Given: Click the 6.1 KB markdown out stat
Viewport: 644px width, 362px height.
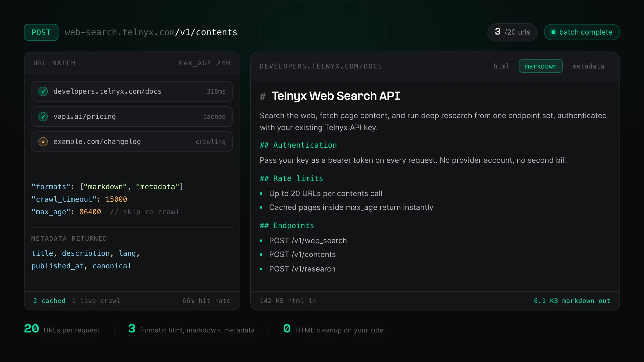Looking at the screenshot, I should tap(572, 301).
